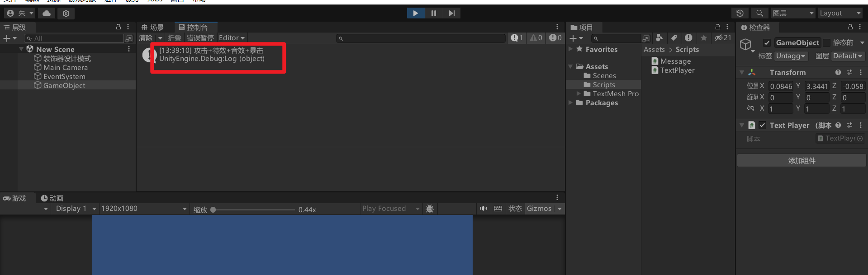This screenshot has width=868, height=275.
Task: Open hierarchy search in Unity Search icon
Action: (129, 38)
